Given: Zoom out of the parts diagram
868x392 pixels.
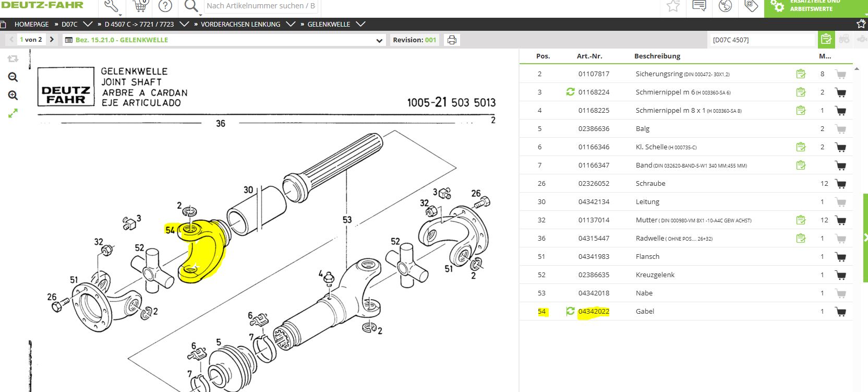Looking at the screenshot, I should pos(13,77).
